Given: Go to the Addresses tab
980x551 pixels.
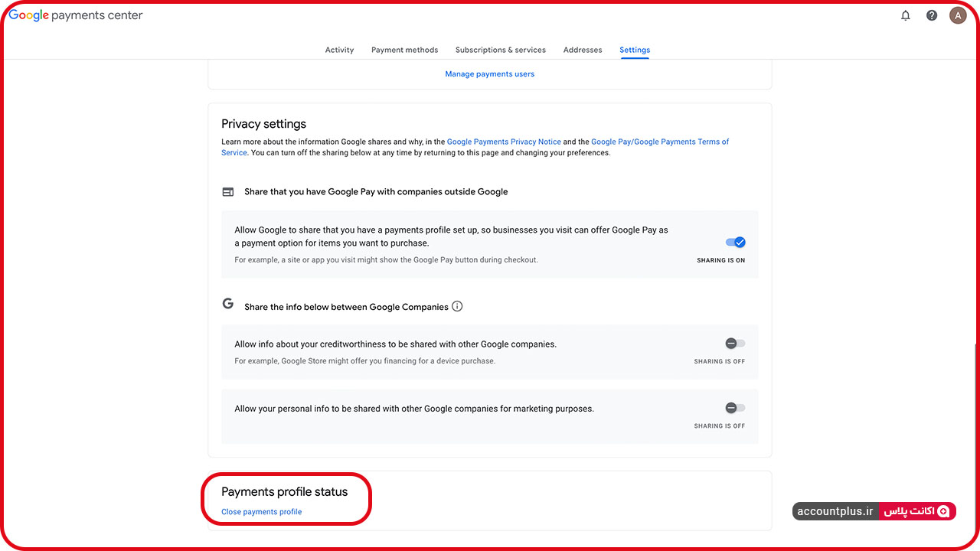Looking at the screenshot, I should click(583, 50).
